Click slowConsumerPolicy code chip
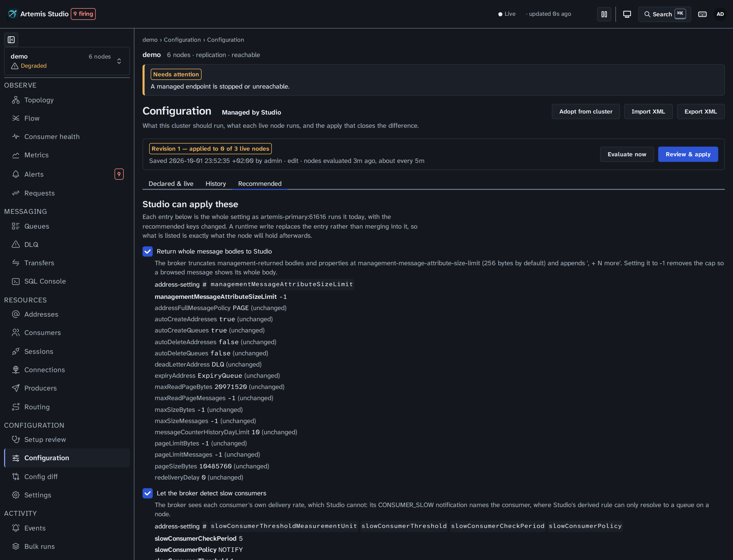Image resolution: width=733 pixels, height=560 pixels. [x=585, y=526]
